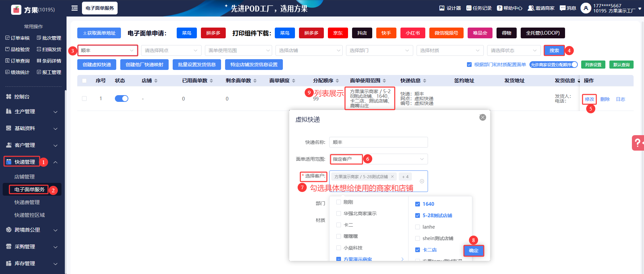644x274 pixels.
Task: Confirm the dialog with 确定
Action: 474,250
